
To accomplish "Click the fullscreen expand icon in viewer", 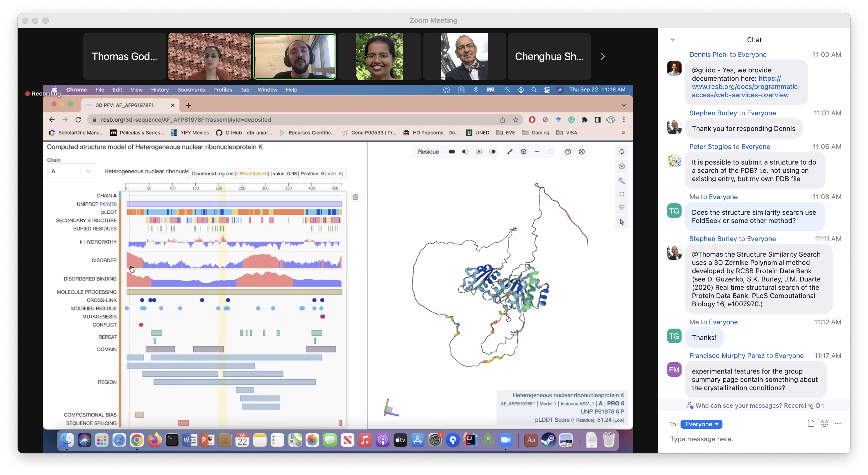I will (622, 194).
